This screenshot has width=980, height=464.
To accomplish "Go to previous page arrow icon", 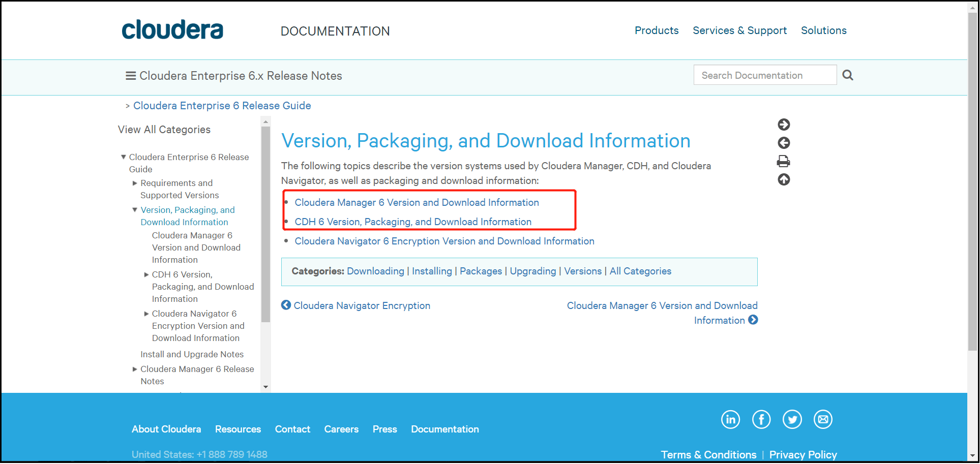I will click(x=784, y=143).
